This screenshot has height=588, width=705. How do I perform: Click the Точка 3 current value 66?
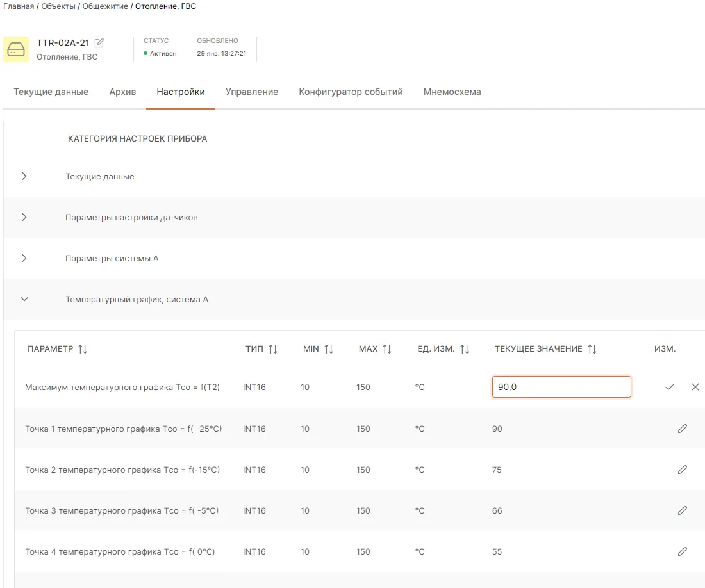[497, 510]
